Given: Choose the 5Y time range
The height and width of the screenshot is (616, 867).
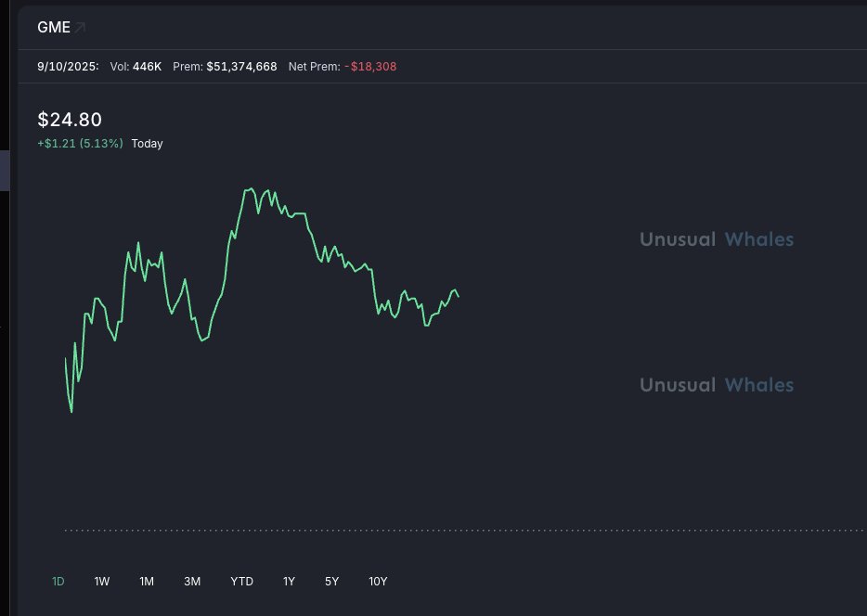Looking at the screenshot, I should 331,582.
